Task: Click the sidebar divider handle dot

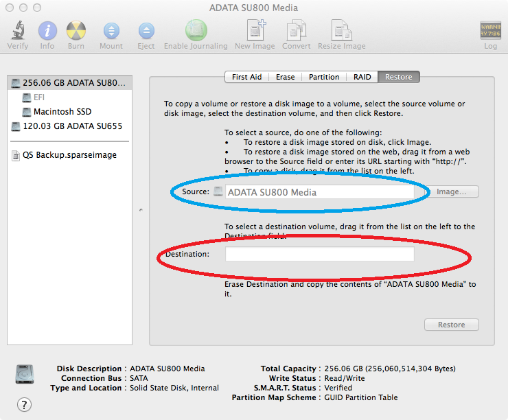Action: [x=141, y=210]
